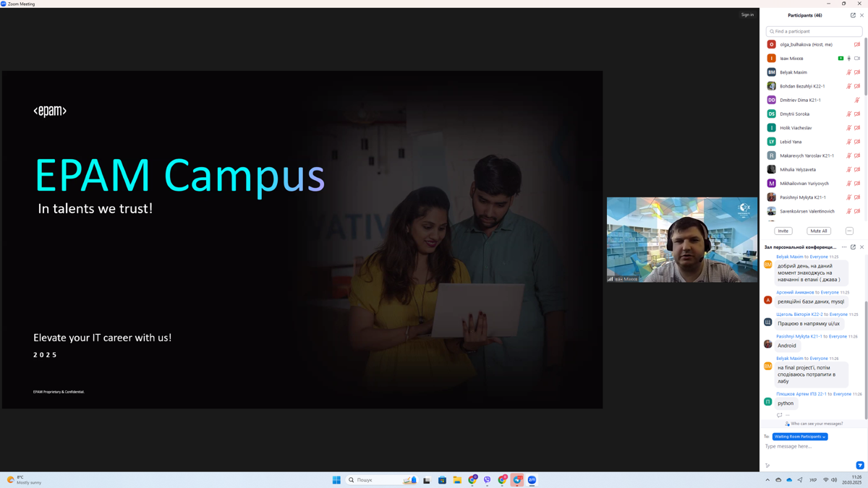Select participant Dmytrii Soroka in the list
Screen dimensions: 868x488
[814, 114]
